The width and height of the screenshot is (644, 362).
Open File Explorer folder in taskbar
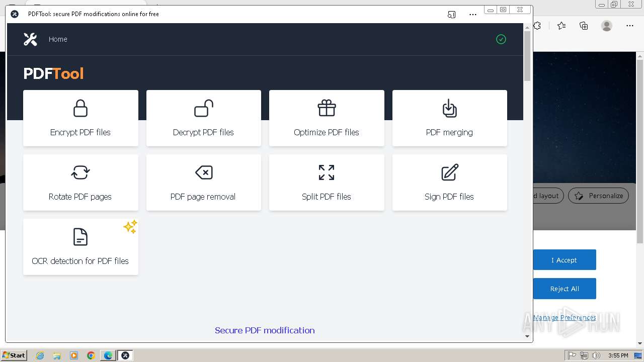click(x=57, y=355)
